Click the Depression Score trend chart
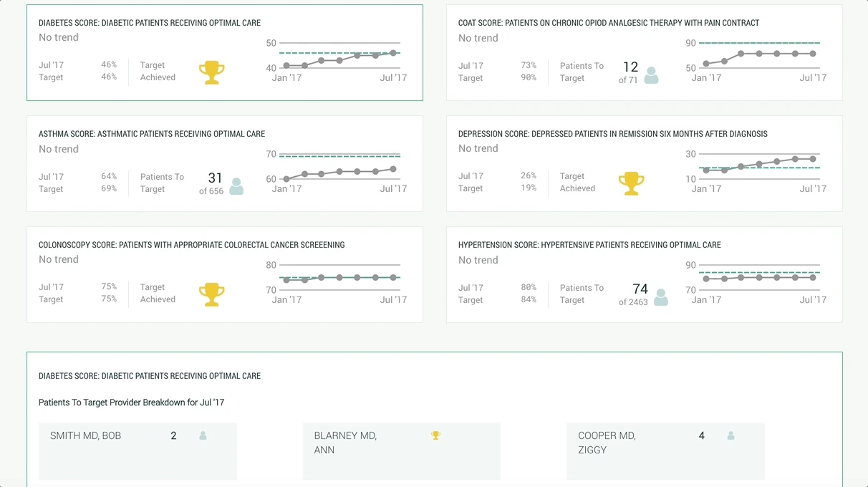The width and height of the screenshot is (868, 487). [x=761, y=167]
